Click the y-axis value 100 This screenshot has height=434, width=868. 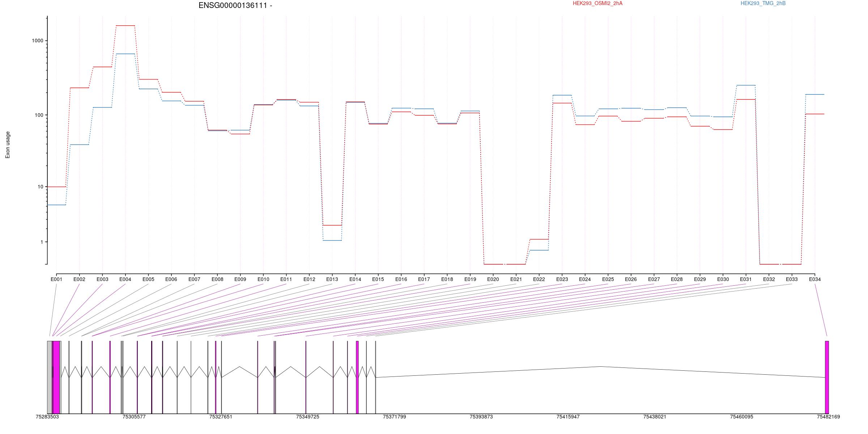pos(39,115)
